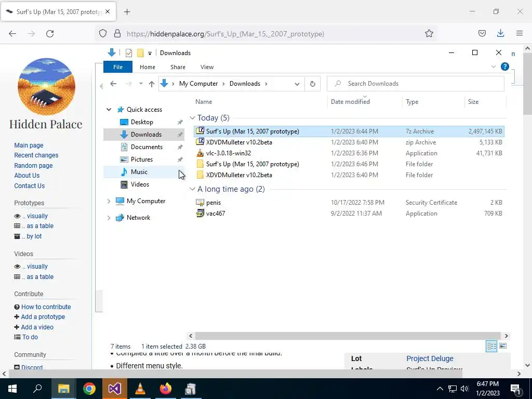Go up one folder level in Explorer
The width and height of the screenshot is (532, 399).
[x=151, y=84]
